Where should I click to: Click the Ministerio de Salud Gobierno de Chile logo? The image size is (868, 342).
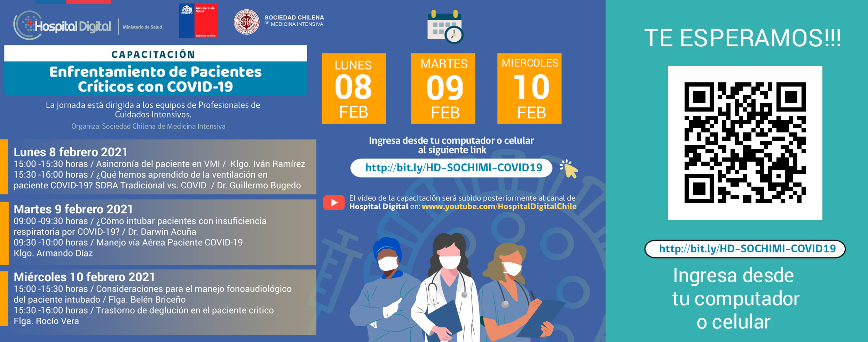point(198,21)
